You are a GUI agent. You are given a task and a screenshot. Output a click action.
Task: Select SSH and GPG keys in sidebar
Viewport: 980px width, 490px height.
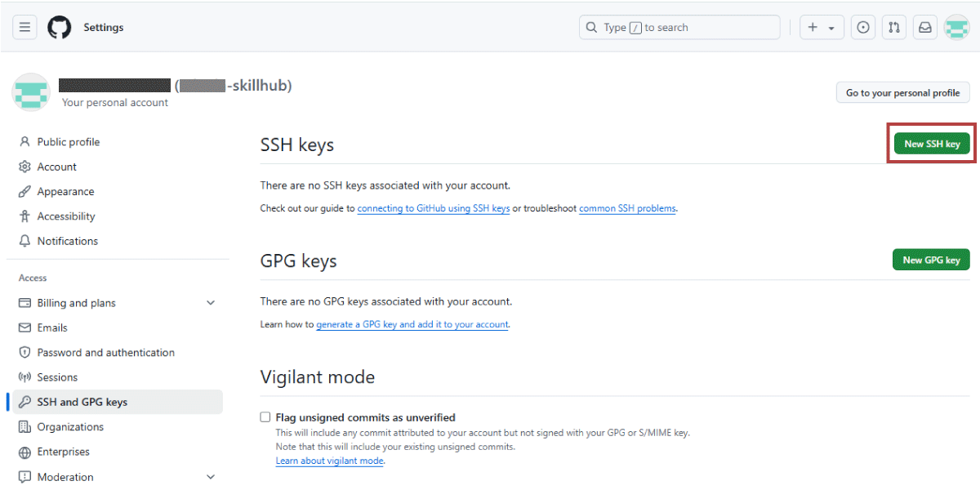point(114,402)
